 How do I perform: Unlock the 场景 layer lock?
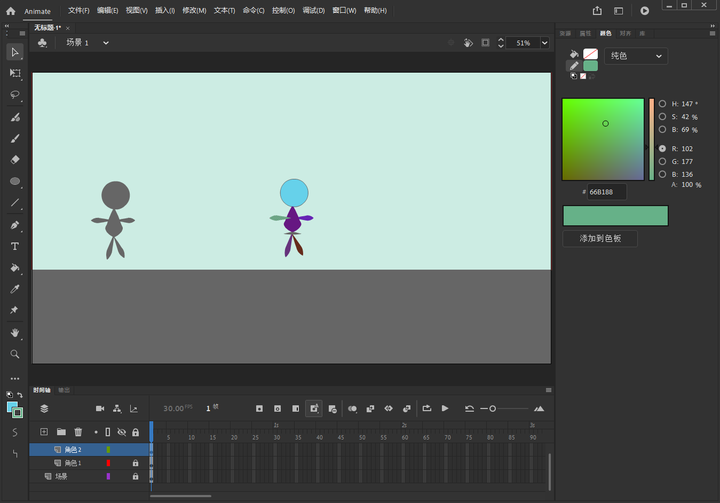click(135, 476)
